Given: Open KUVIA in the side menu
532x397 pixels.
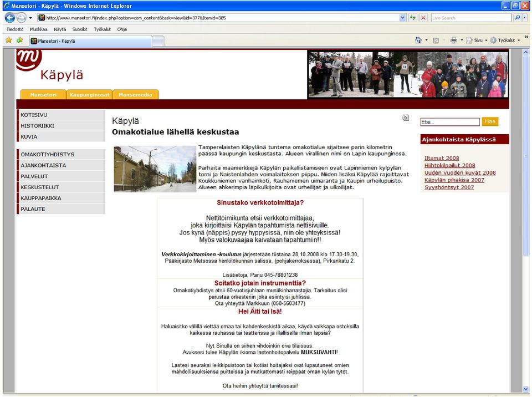Looking at the screenshot, I should 61,136.
